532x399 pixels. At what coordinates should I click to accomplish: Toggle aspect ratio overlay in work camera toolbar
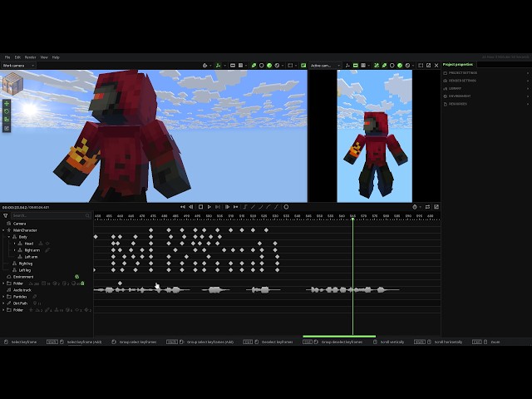click(233, 66)
